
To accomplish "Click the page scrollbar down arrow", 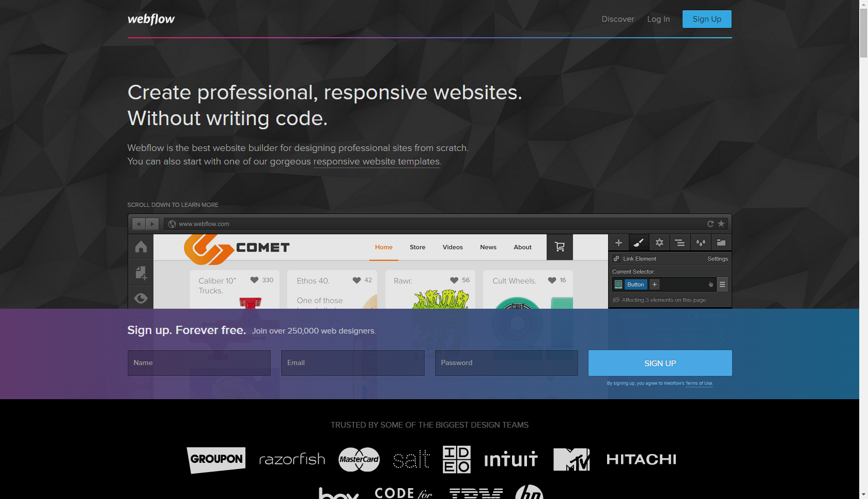I will [x=863, y=495].
